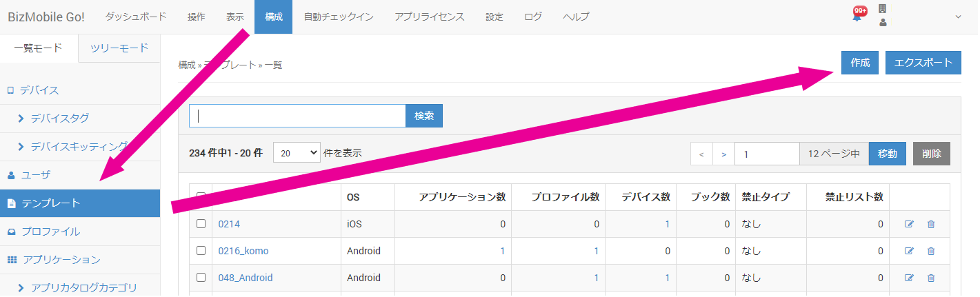The width and height of the screenshot is (980, 297).
Task: Switch to the Tree Mode tab
Action: click(x=120, y=48)
